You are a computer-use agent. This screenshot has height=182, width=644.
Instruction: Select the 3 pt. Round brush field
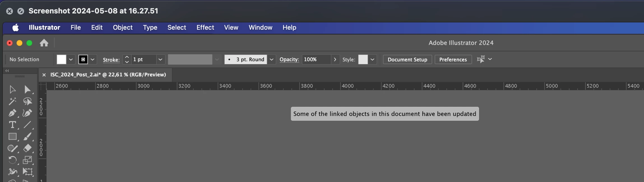tap(246, 59)
